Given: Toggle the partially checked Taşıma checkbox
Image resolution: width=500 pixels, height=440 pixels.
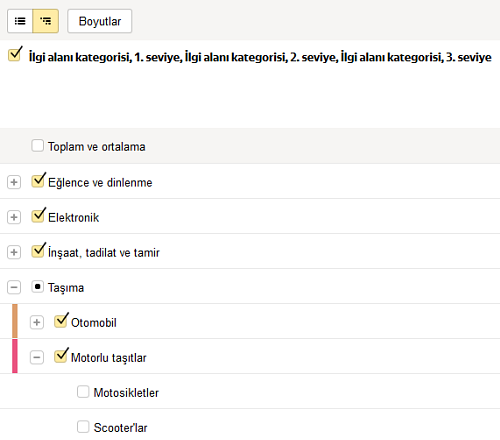Looking at the screenshot, I should click(x=37, y=286).
